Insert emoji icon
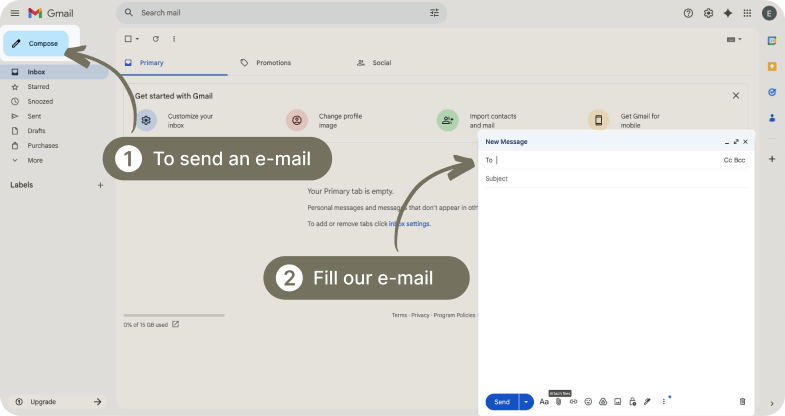The height and width of the screenshot is (416, 785). click(588, 401)
